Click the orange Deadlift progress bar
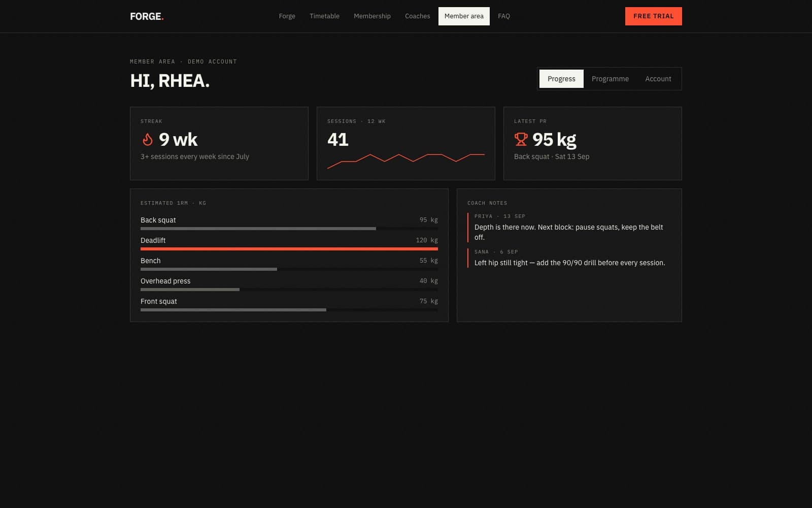Image resolution: width=812 pixels, height=508 pixels. [289, 249]
